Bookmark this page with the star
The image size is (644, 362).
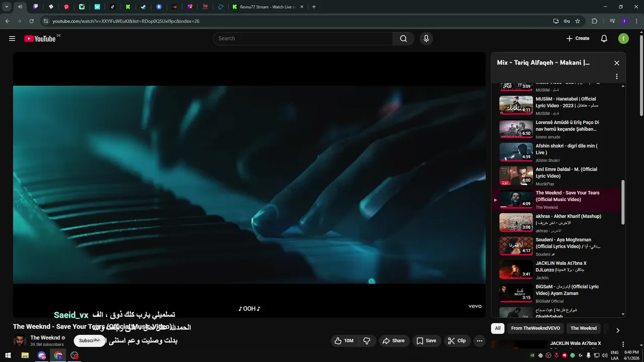pos(578,21)
